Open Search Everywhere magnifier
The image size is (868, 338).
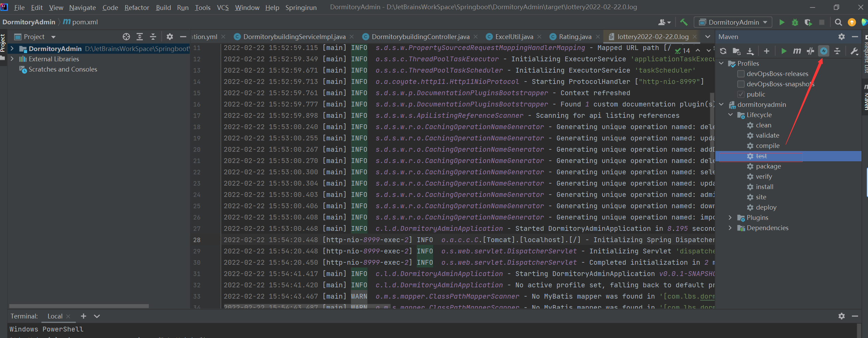coord(838,22)
